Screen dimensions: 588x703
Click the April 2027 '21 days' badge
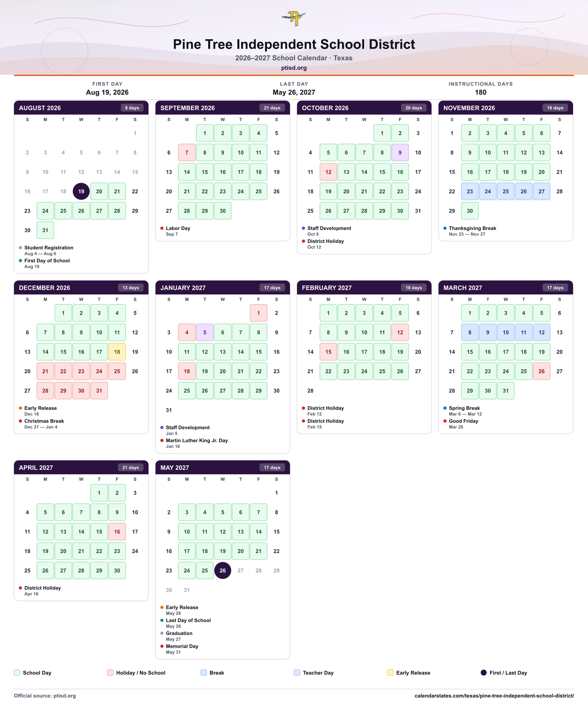point(130,468)
